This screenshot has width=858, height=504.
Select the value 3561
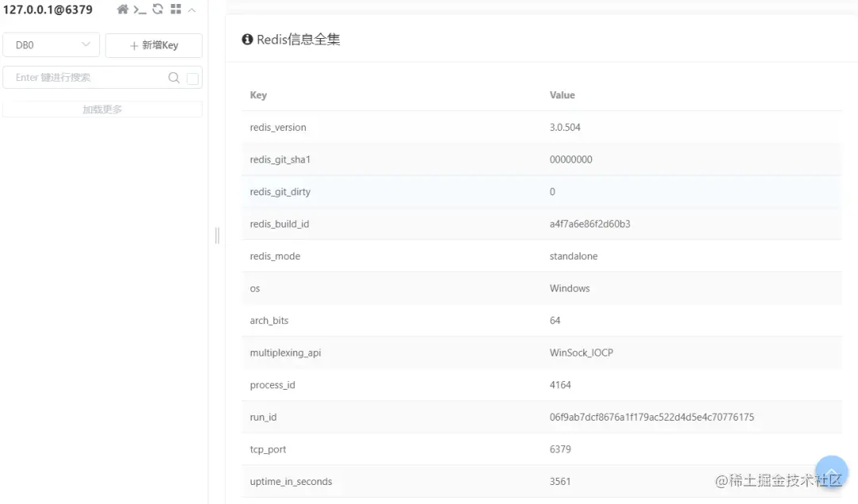(x=560, y=482)
